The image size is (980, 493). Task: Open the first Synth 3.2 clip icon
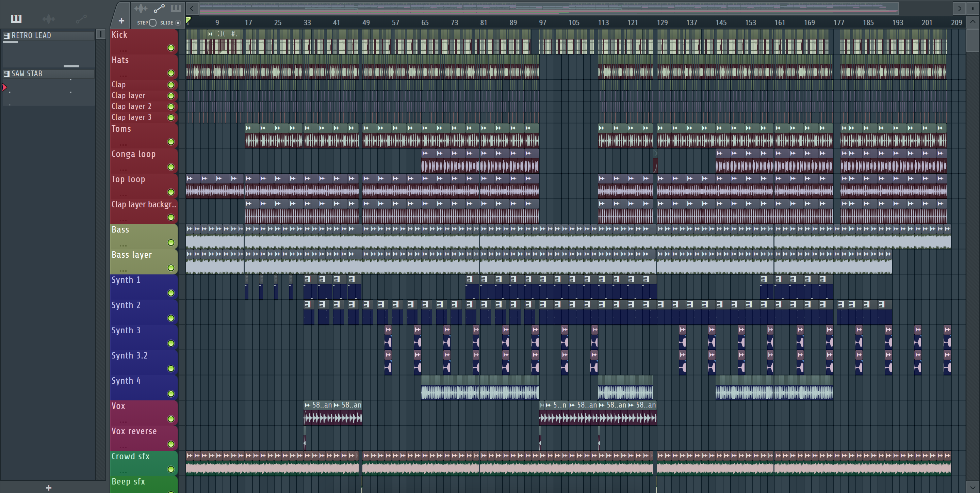pos(388,355)
